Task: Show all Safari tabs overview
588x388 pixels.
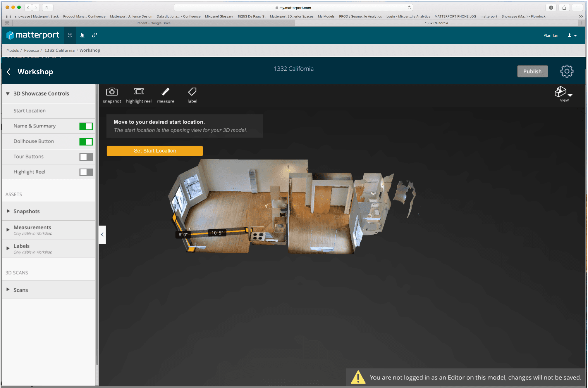Action: coord(577,8)
